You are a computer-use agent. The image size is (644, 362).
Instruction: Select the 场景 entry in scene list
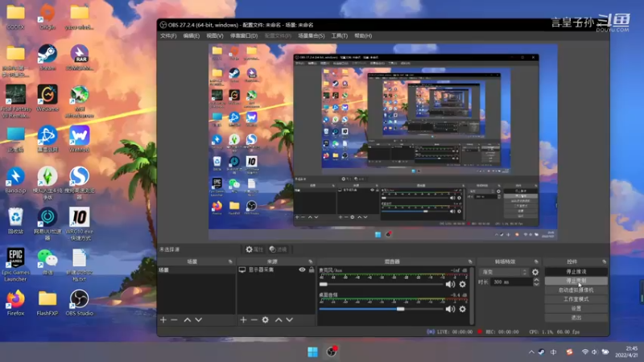[x=196, y=269]
